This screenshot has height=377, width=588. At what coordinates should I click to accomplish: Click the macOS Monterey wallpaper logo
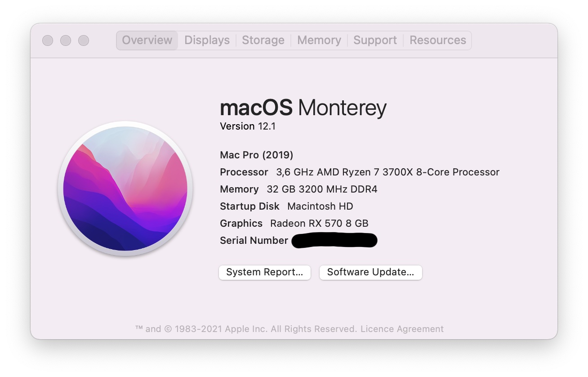point(125,188)
